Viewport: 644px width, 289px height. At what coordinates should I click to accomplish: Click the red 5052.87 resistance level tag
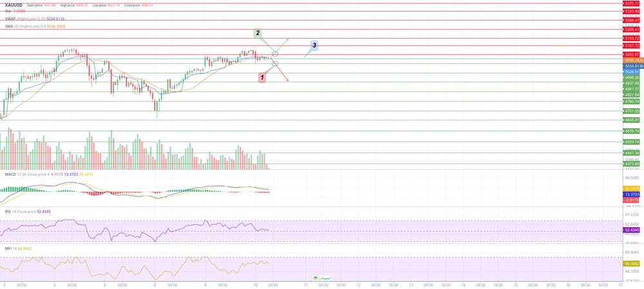[x=632, y=55]
